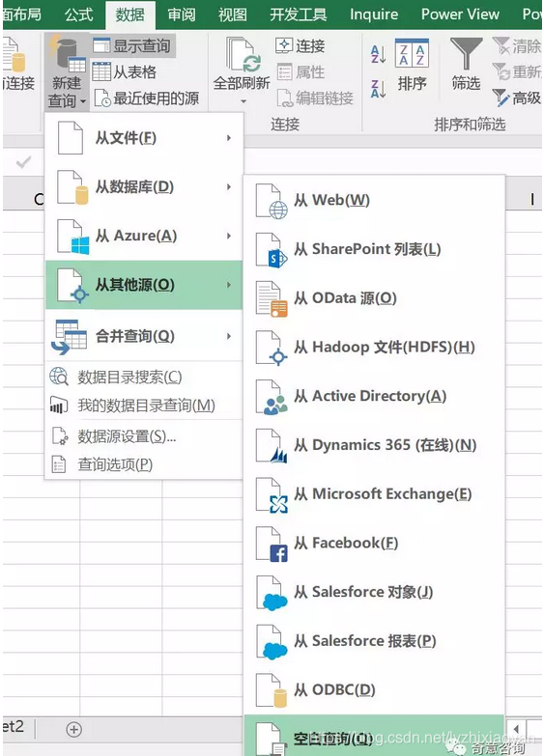Click Combine Queries (合并查询) tables icon
Image resolution: width=544 pixels, height=756 pixels.
click(x=69, y=337)
